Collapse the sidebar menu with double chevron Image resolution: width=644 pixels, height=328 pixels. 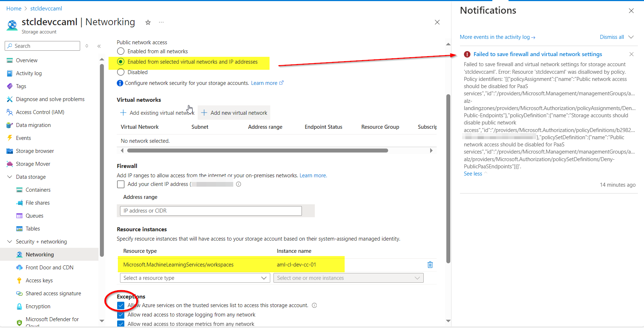(99, 46)
